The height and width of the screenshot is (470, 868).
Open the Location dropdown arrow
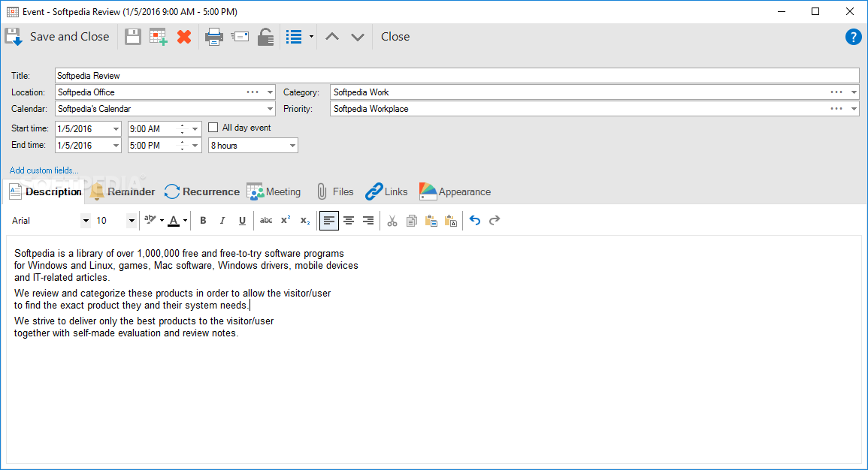coord(270,92)
